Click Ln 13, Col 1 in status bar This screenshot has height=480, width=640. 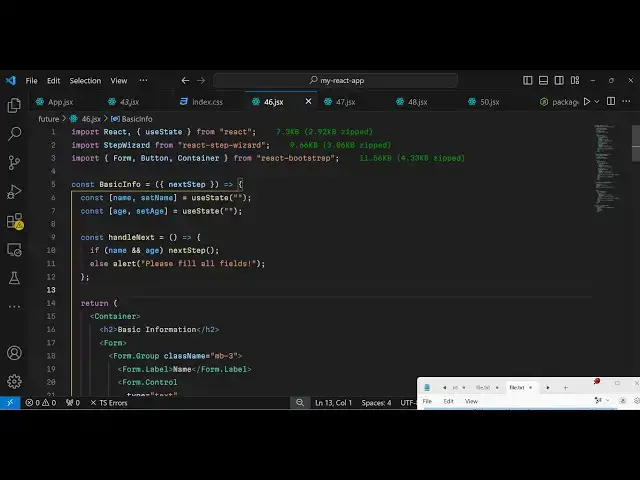pos(333,403)
